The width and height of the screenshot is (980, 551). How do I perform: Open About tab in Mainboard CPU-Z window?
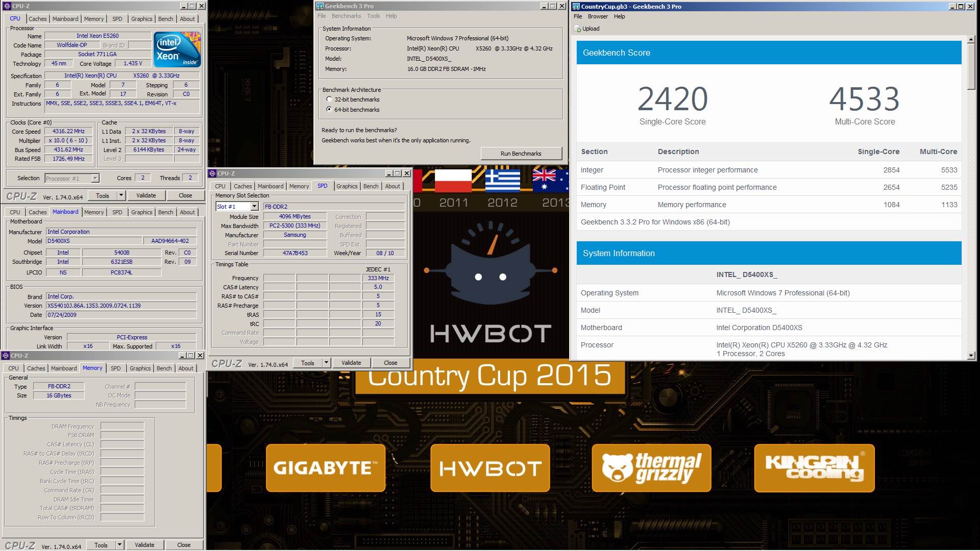187,212
